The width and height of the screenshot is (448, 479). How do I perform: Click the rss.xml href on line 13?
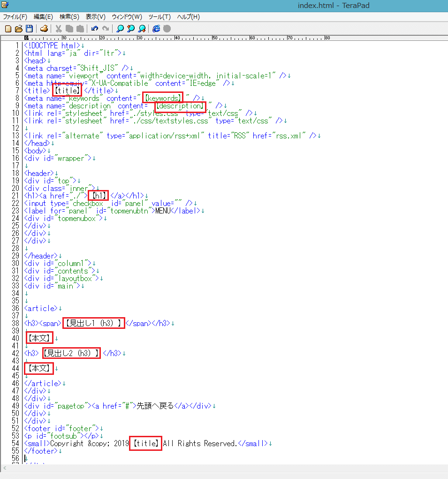pyautogui.click(x=289, y=136)
